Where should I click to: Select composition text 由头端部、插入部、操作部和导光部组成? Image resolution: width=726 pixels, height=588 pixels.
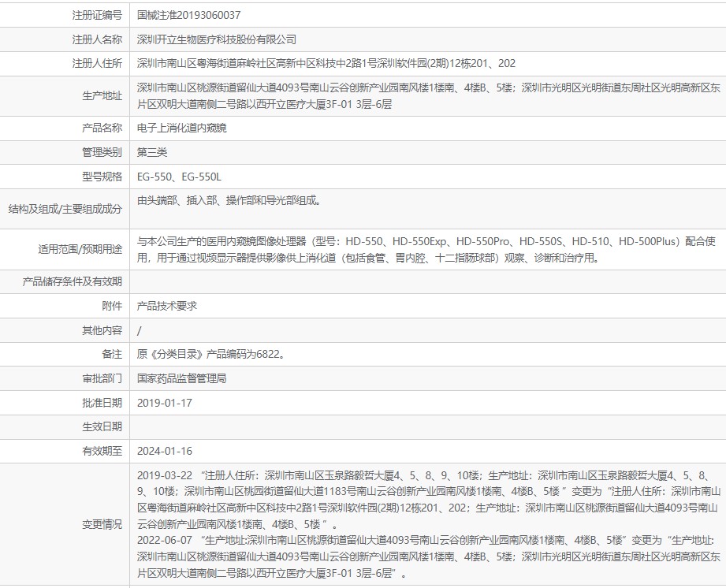[229, 200]
